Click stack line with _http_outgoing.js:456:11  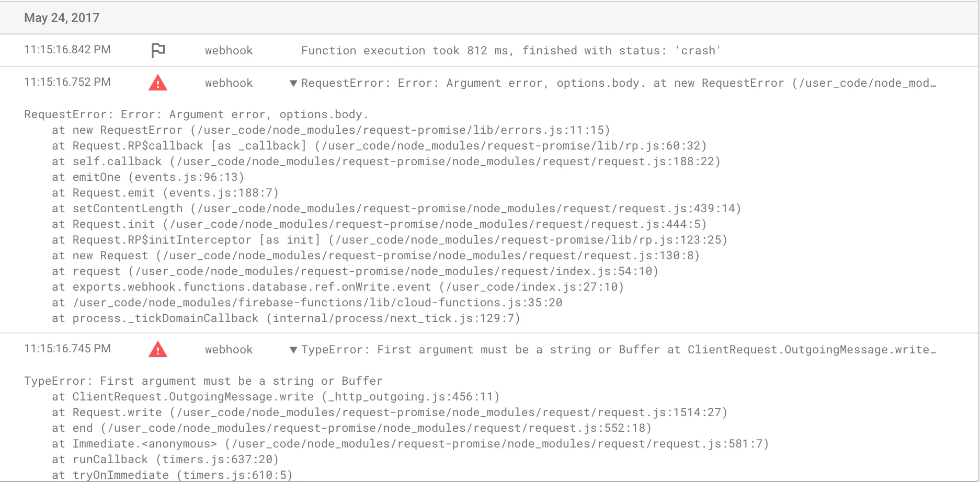(276, 397)
